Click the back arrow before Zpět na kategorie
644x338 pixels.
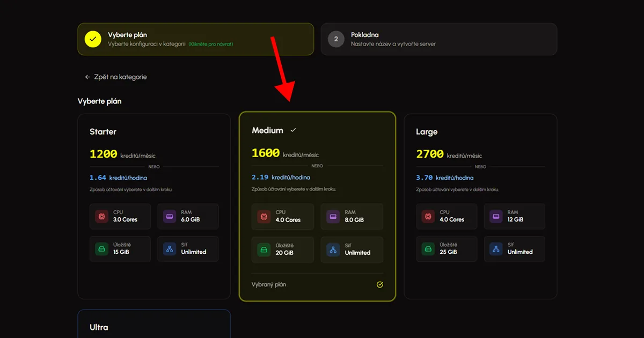87,77
